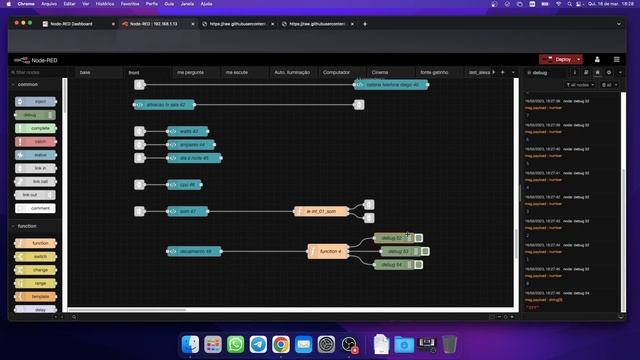Select the range palette node
Viewport: 640px width, 360px height.
point(36,283)
